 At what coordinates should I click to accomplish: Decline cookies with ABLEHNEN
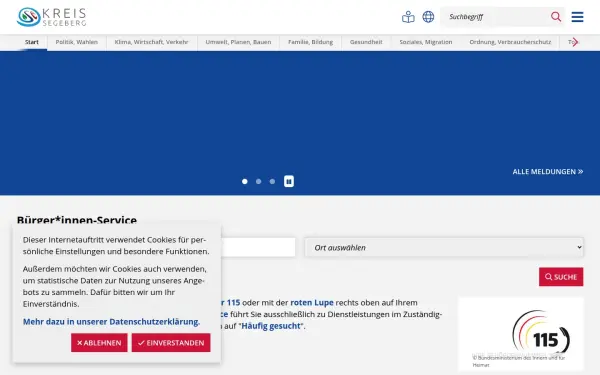click(x=99, y=343)
